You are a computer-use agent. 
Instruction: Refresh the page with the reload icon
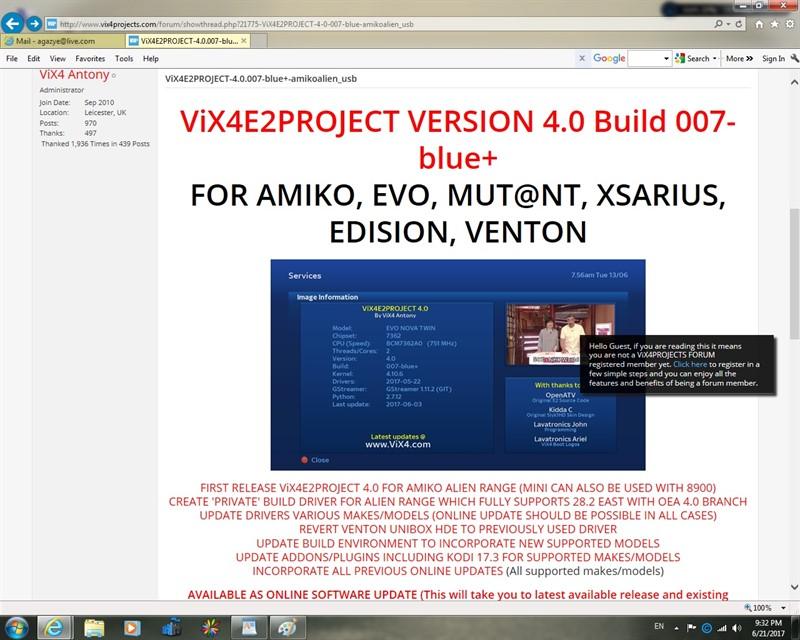point(738,24)
